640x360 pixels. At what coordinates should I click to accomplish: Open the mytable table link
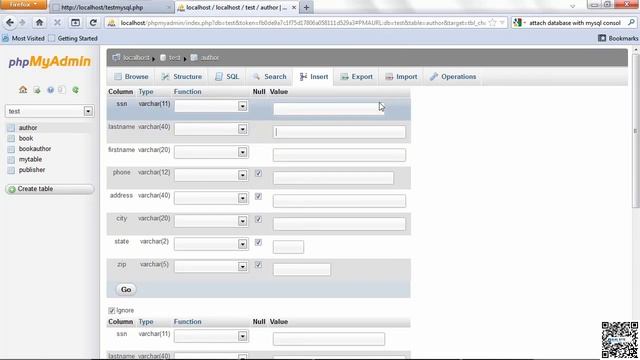[x=30, y=159]
